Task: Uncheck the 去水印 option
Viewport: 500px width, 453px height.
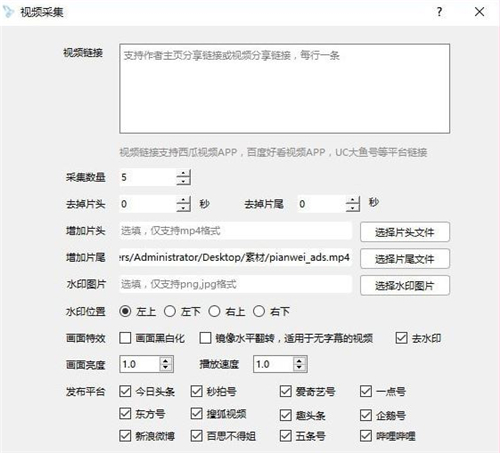Action: 401,338
